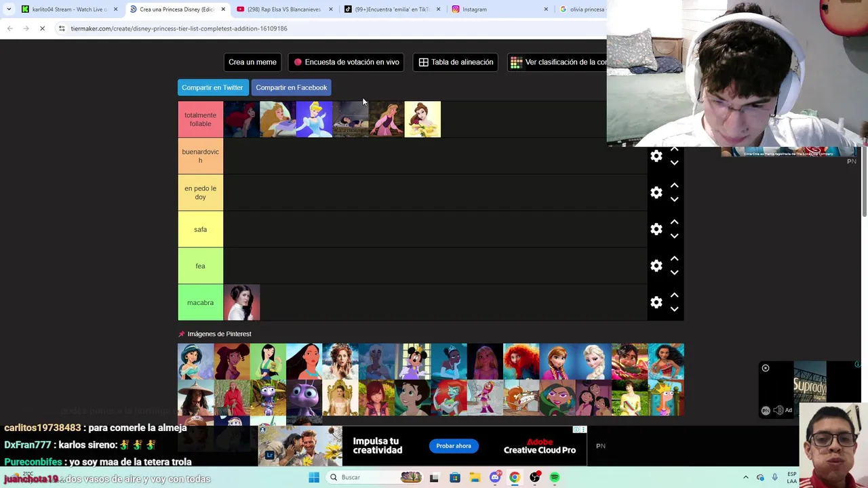The height and width of the screenshot is (488, 868).
Task: Move macabra tier down with arrow
Action: (x=674, y=309)
